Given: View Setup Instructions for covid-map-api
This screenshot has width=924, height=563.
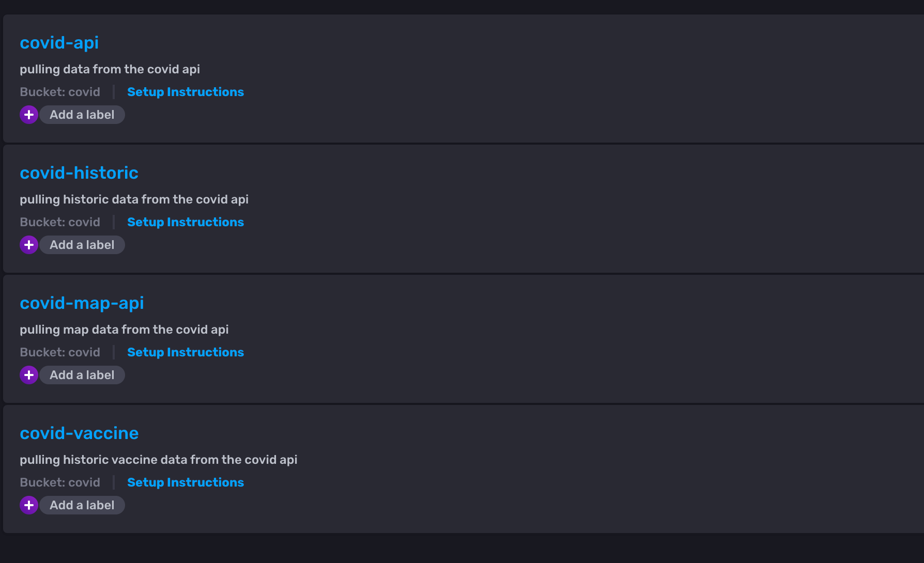Looking at the screenshot, I should (186, 352).
